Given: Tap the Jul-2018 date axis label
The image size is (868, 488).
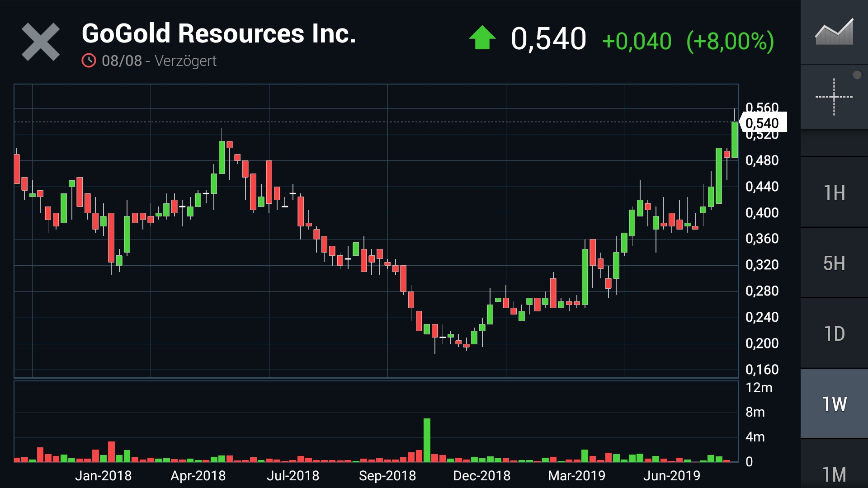Looking at the screenshot, I should click(x=293, y=475).
